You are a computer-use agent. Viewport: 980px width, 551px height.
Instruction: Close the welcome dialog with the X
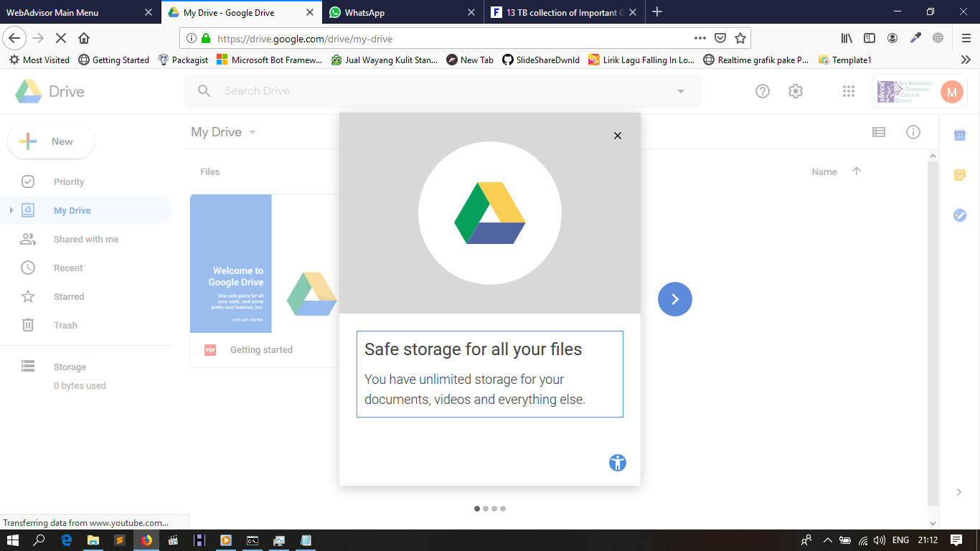click(x=618, y=136)
